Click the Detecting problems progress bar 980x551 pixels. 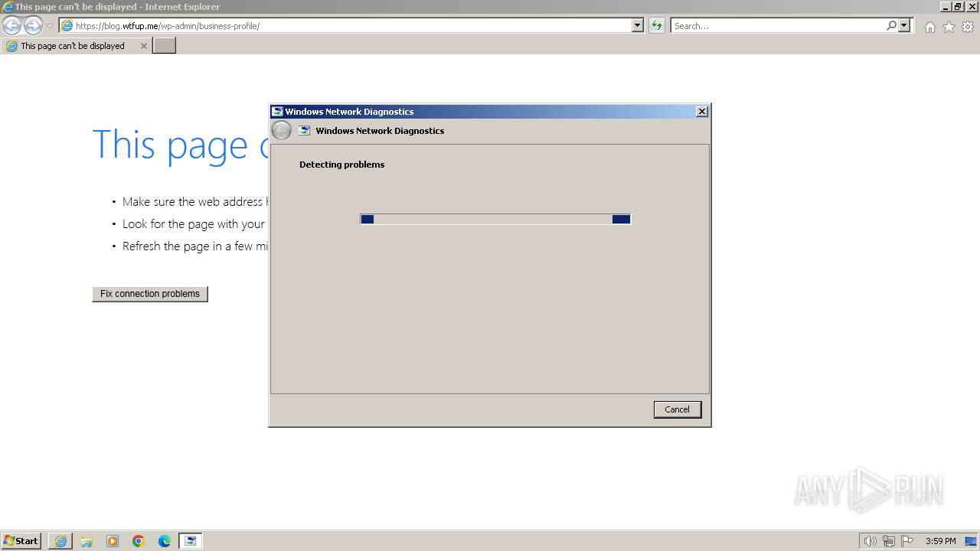pyautogui.click(x=495, y=219)
